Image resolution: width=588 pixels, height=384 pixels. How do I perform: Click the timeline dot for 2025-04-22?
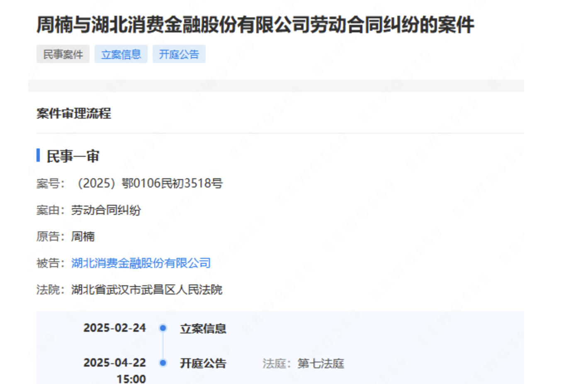pyautogui.click(x=163, y=363)
